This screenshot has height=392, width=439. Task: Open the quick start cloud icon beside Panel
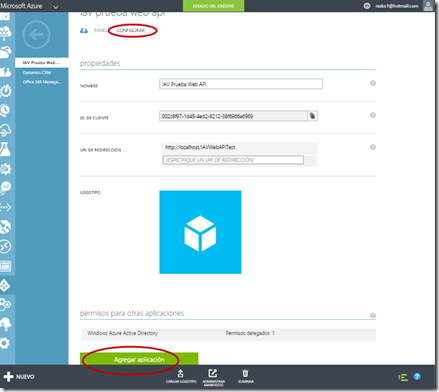click(84, 31)
